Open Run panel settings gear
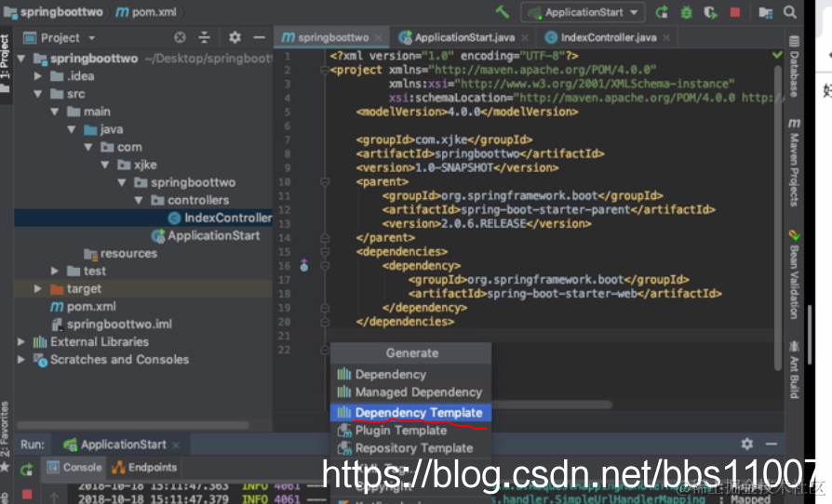The image size is (832, 504). (747, 444)
